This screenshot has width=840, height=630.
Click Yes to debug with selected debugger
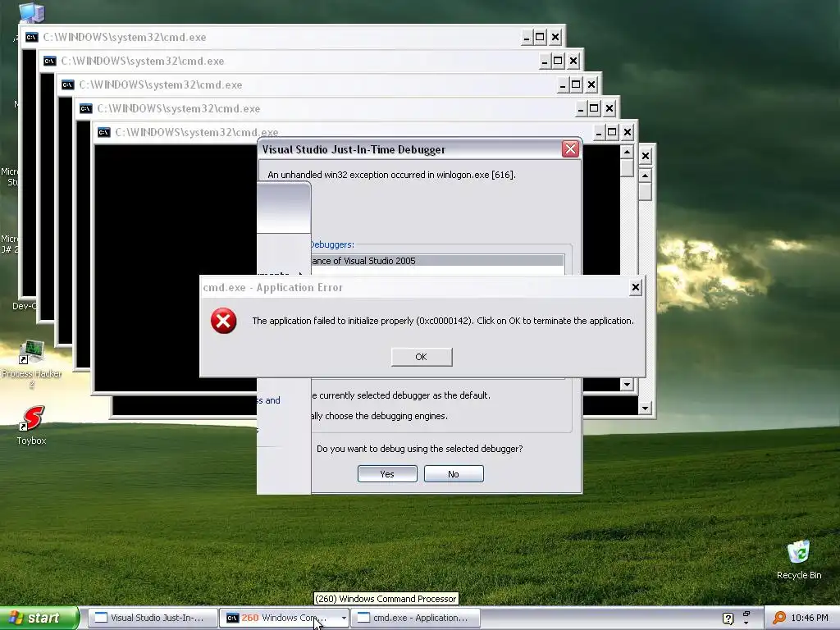(387, 474)
